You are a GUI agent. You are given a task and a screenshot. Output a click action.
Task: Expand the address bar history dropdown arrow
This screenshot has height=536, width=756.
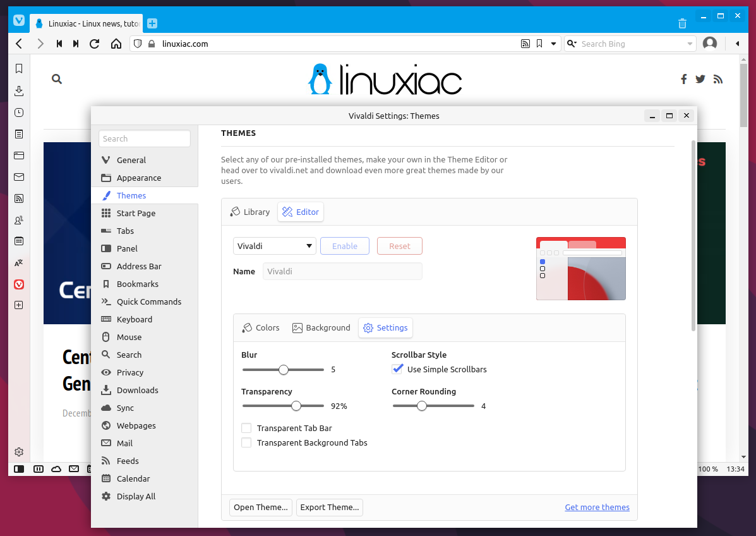(x=553, y=44)
